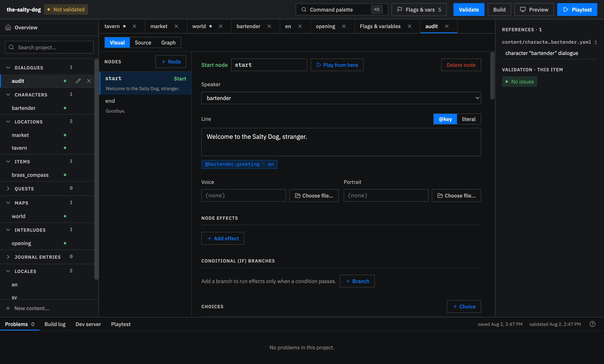The width and height of the screenshot is (604, 364).
Task: Click the editor vertical scrollbar
Action: pos(492,75)
